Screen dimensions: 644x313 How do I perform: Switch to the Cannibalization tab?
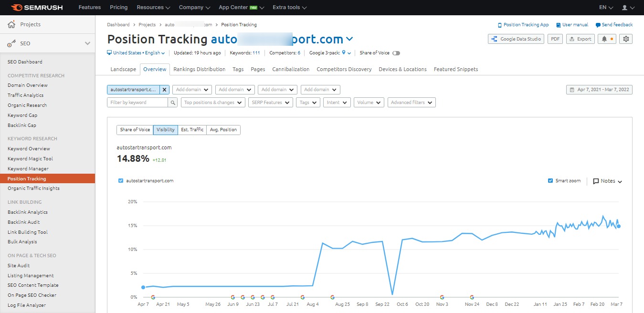[x=291, y=69]
